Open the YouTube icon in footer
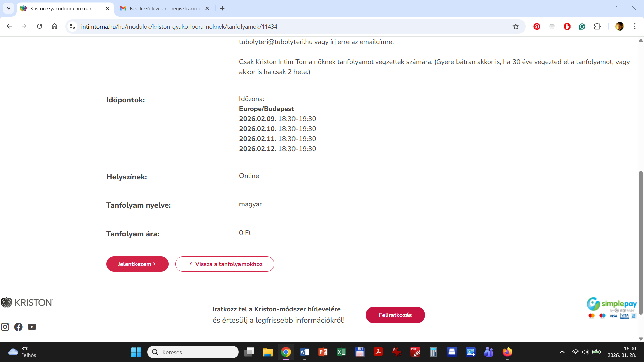Image resolution: width=644 pixels, height=362 pixels. coord(32,327)
